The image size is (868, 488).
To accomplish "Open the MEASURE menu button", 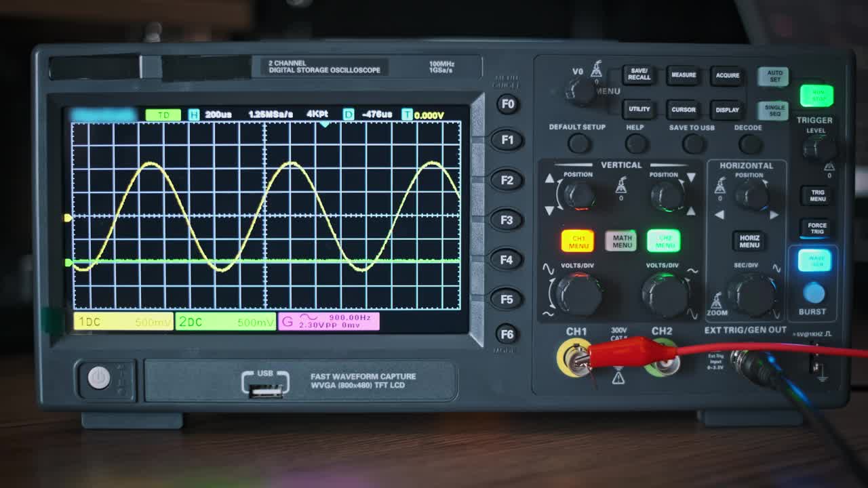I will point(683,75).
